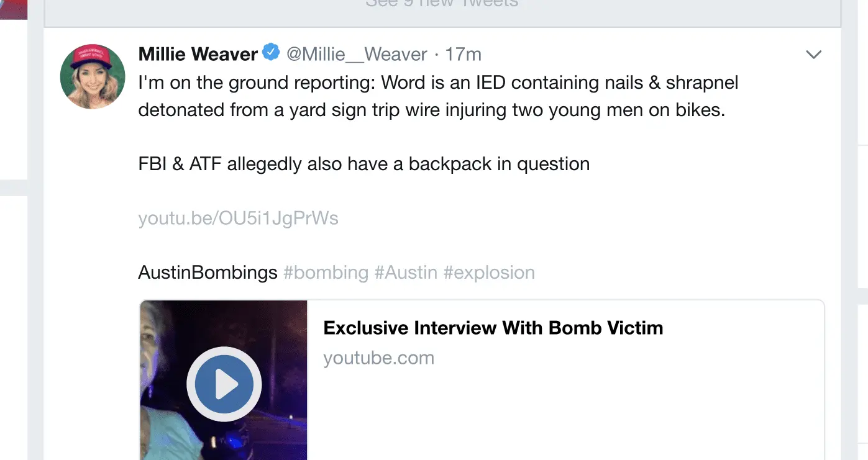The image size is (868, 460).
Task: Click the 'FBI & ATF allegedly' line
Action: (363, 164)
